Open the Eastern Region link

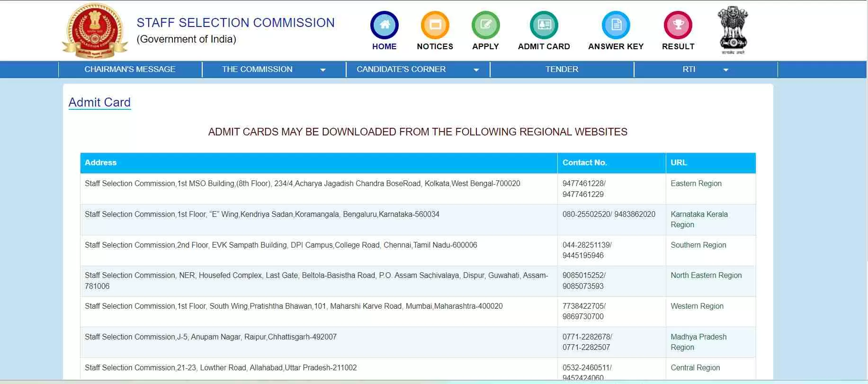point(696,183)
